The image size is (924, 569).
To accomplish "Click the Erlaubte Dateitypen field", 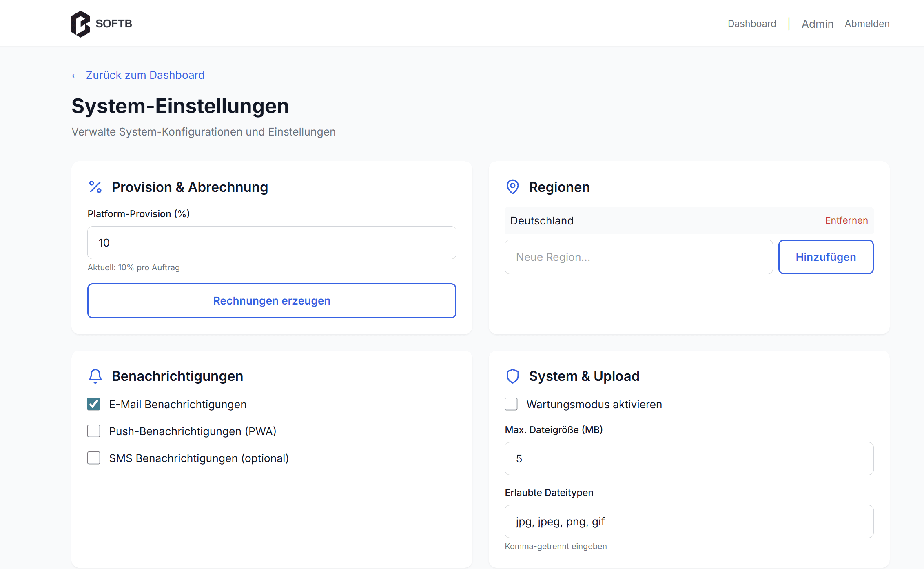I will point(689,522).
